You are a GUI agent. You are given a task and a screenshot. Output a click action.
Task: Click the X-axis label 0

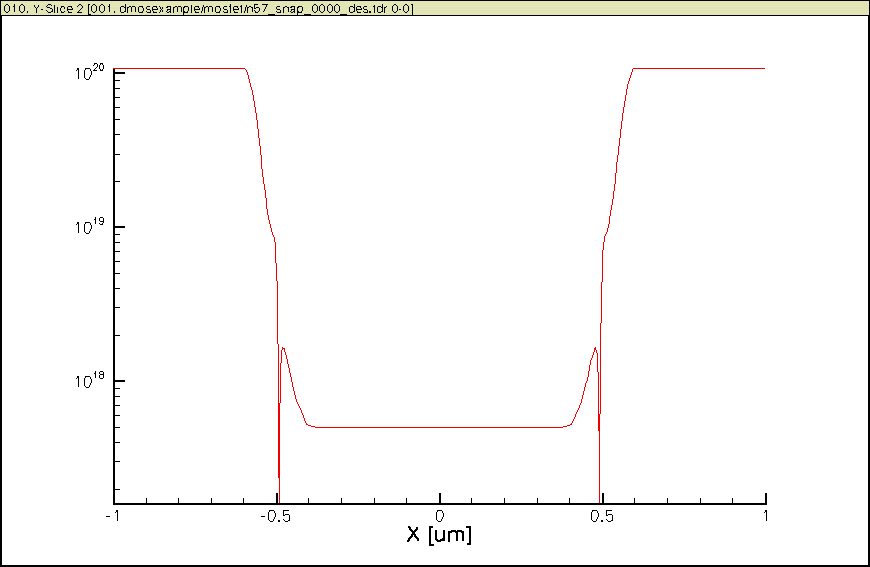pyautogui.click(x=439, y=516)
